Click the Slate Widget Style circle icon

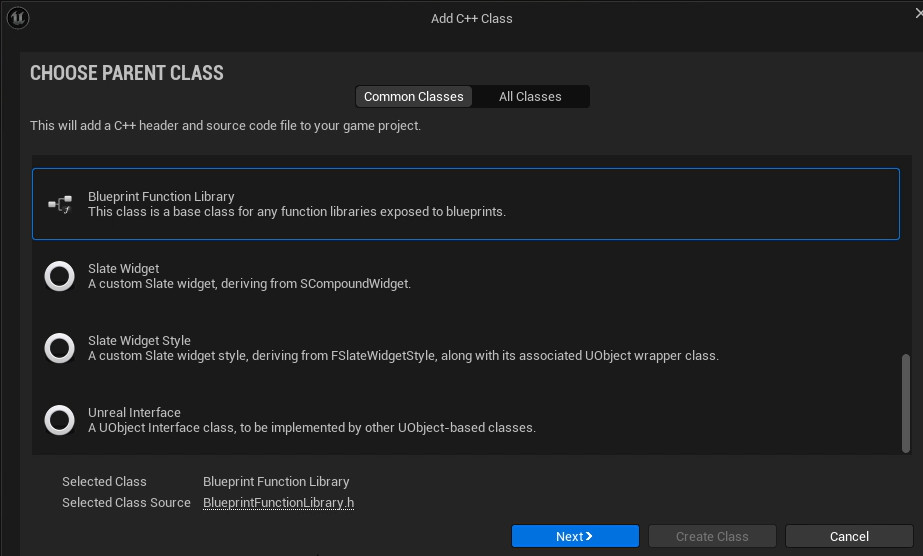pos(59,348)
